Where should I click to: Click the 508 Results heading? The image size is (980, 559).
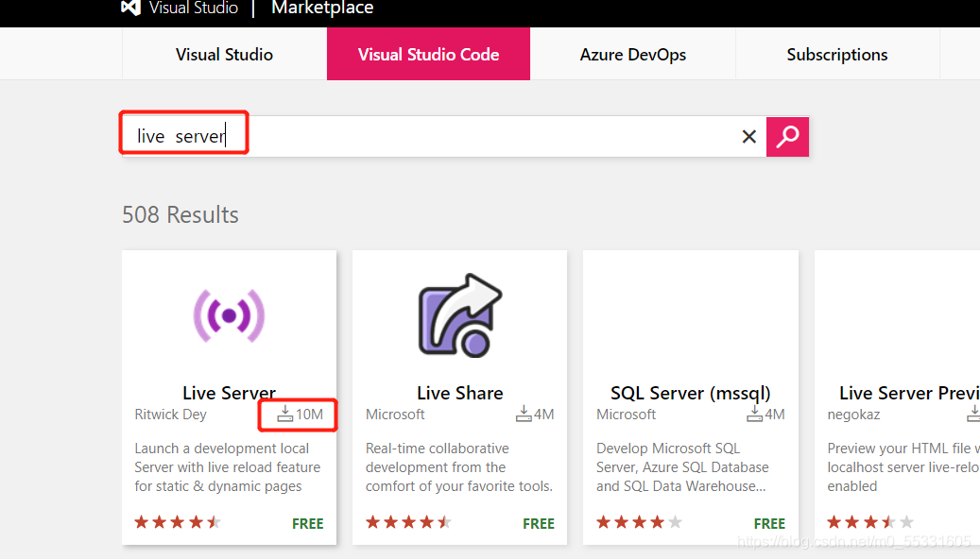point(180,214)
